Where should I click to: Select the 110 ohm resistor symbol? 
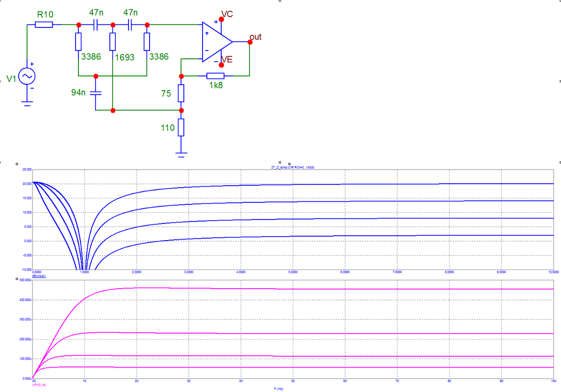[181, 127]
